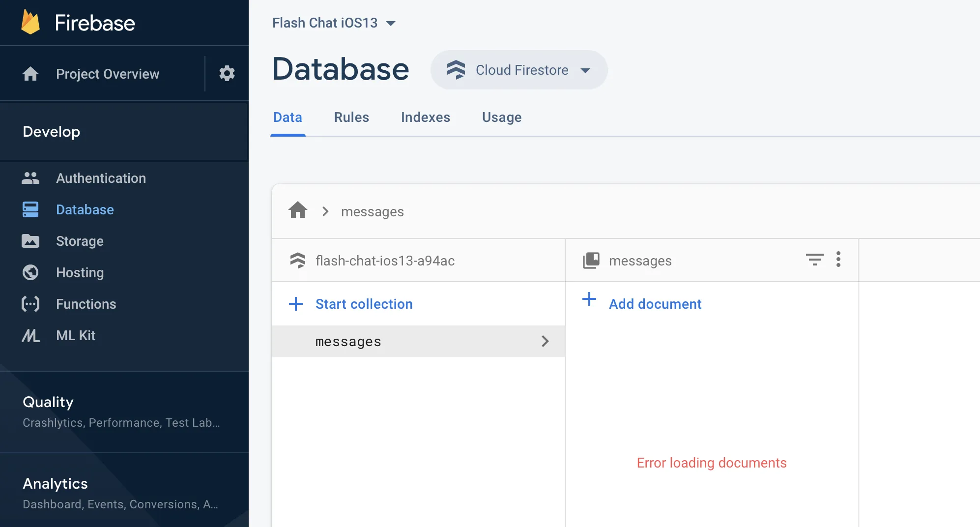Click the Firebase flame logo
Image resolution: width=980 pixels, height=527 pixels.
point(30,23)
